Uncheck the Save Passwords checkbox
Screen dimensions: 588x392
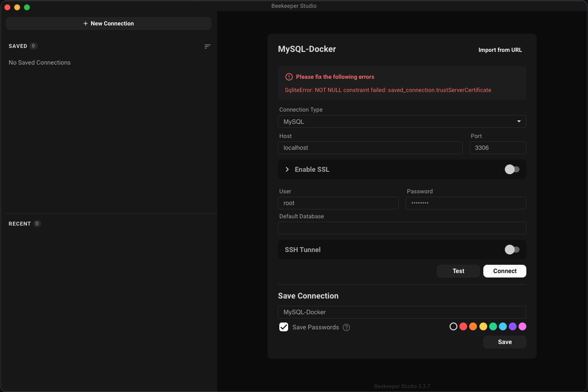[284, 327]
